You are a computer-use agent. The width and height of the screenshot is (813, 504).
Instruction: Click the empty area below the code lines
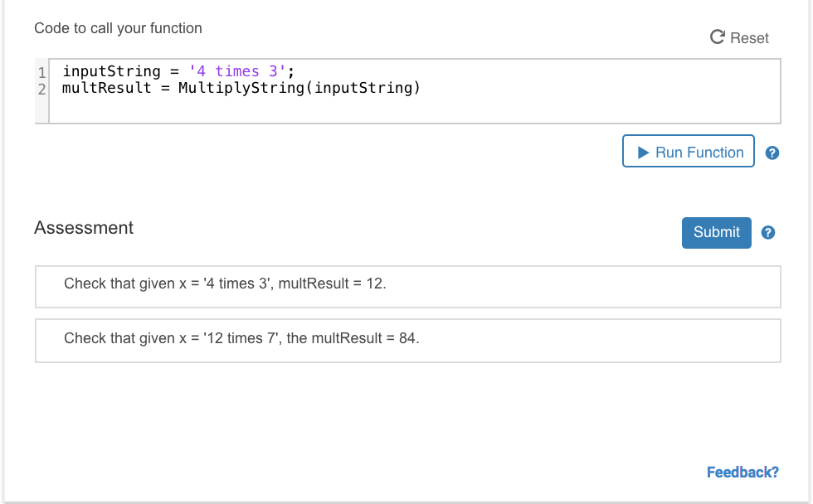point(415,110)
